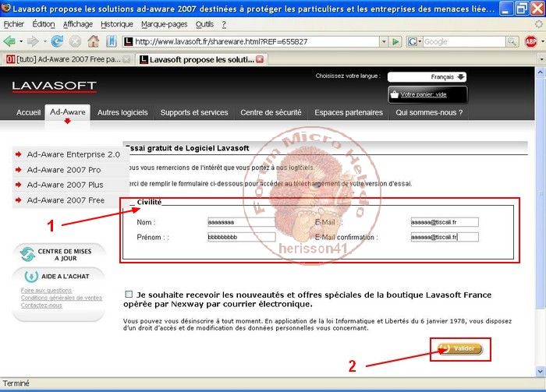Click the page scrollbar up arrow
The width and height of the screenshot is (546, 392).
(540, 72)
